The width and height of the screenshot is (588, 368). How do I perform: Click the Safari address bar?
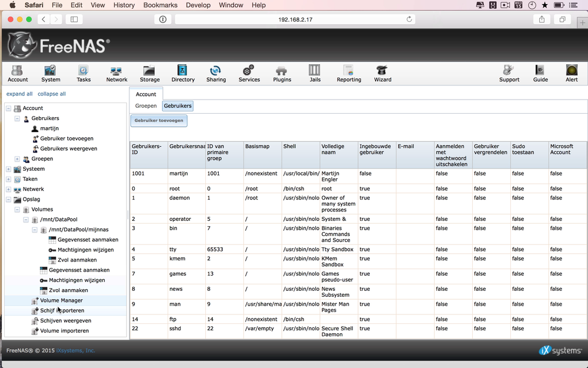pyautogui.click(x=295, y=19)
